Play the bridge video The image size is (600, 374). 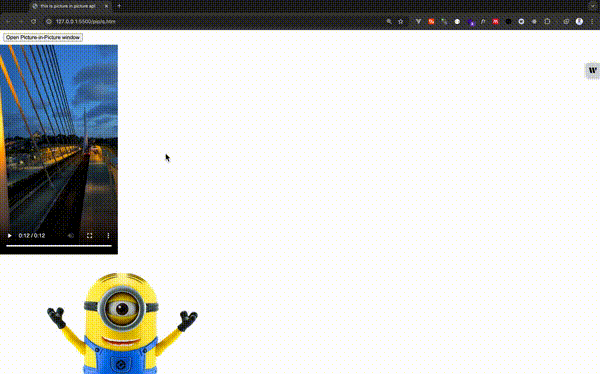tap(10, 235)
